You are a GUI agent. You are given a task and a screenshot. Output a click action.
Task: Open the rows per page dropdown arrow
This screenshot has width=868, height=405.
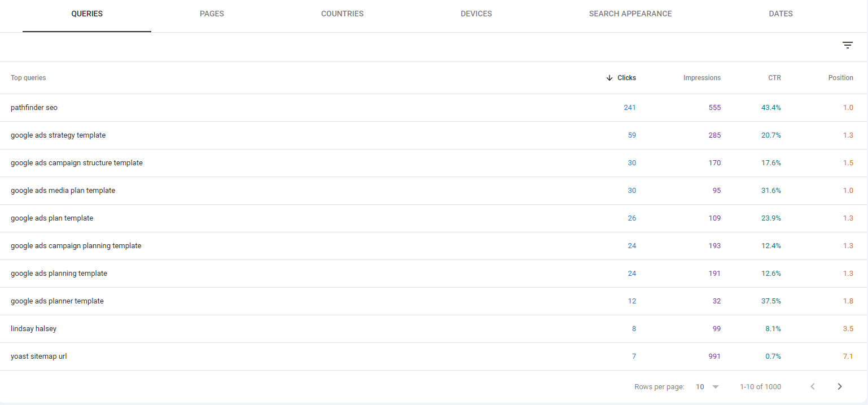click(716, 386)
